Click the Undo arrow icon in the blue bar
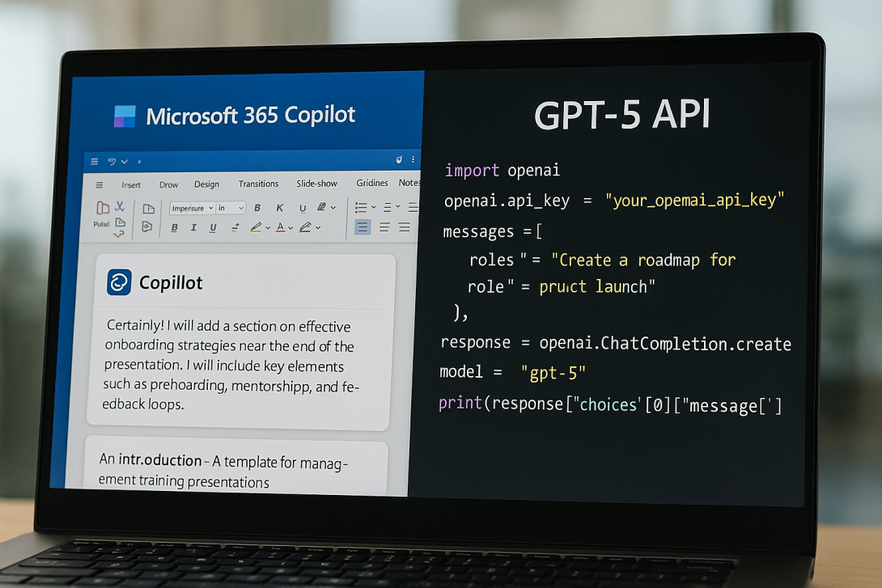 pyautogui.click(x=112, y=162)
